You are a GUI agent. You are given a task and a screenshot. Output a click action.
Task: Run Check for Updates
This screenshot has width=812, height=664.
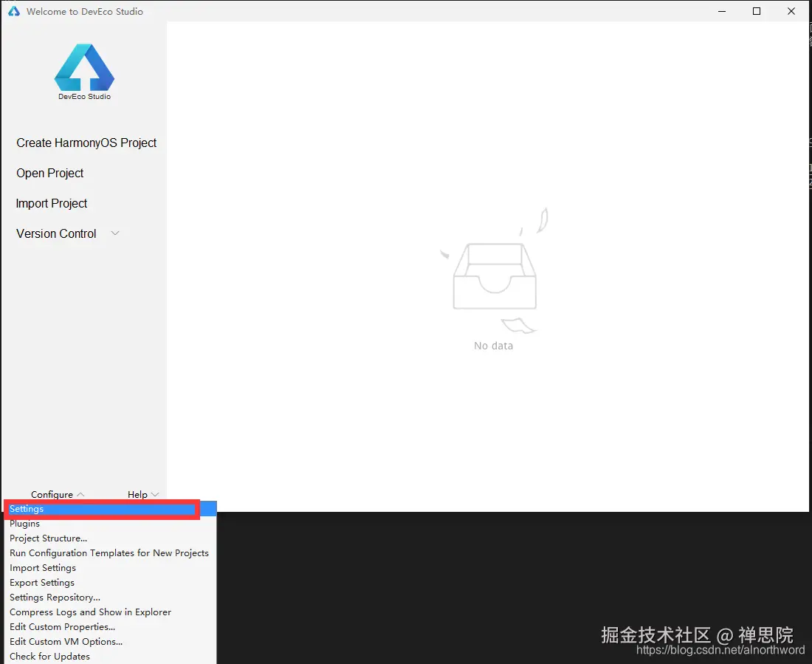tap(49, 656)
